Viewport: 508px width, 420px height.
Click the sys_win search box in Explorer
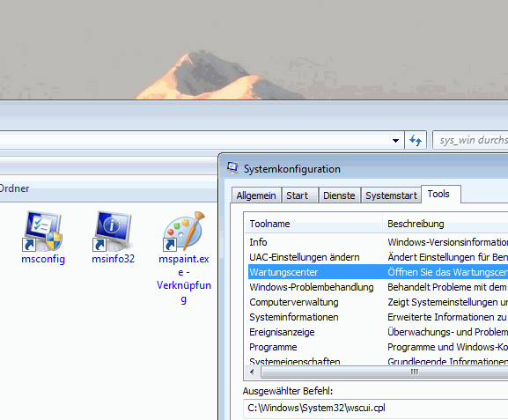(470, 140)
